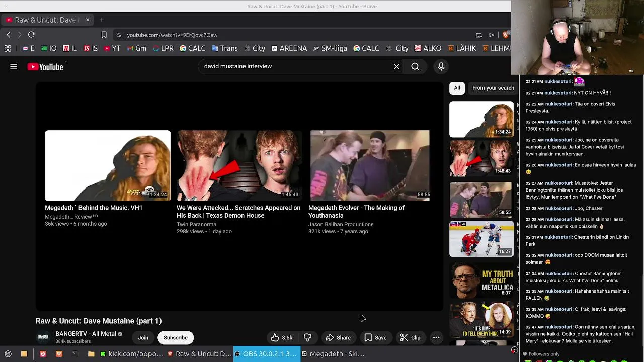This screenshot has width=644, height=362.
Task: Open the more actions three-dot menu
Action: pyautogui.click(x=436, y=338)
